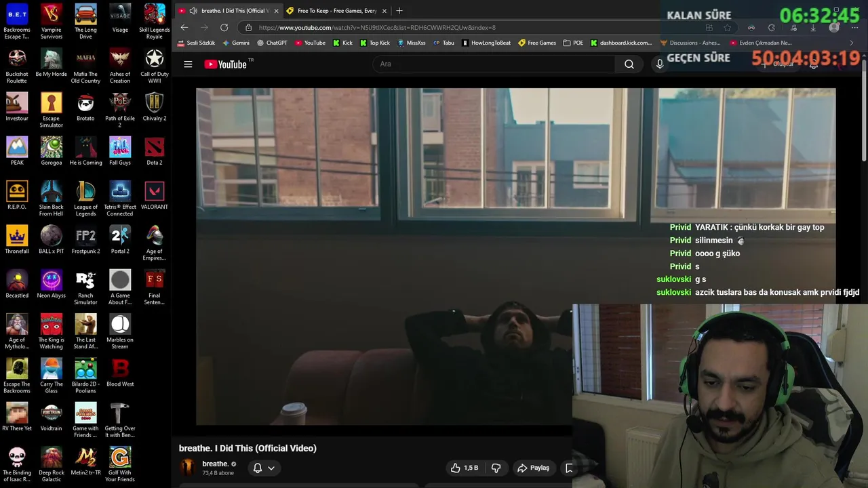868x488 pixels.
Task: Select Deep Rock Galactic desktop icon
Action: point(52,464)
